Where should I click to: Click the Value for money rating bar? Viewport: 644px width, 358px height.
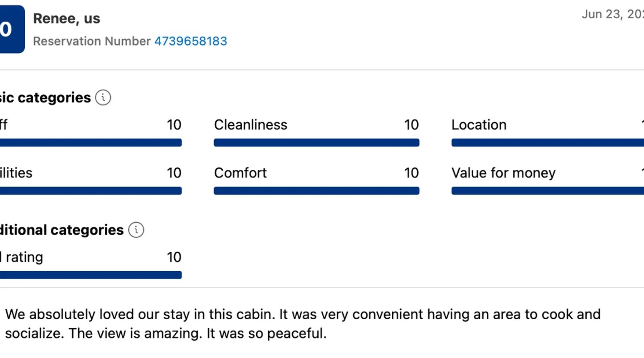point(547,191)
